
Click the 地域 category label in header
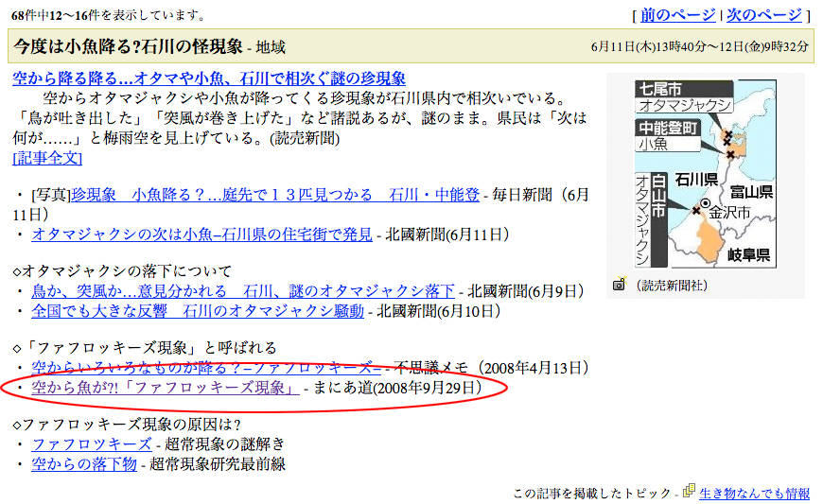point(270,46)
